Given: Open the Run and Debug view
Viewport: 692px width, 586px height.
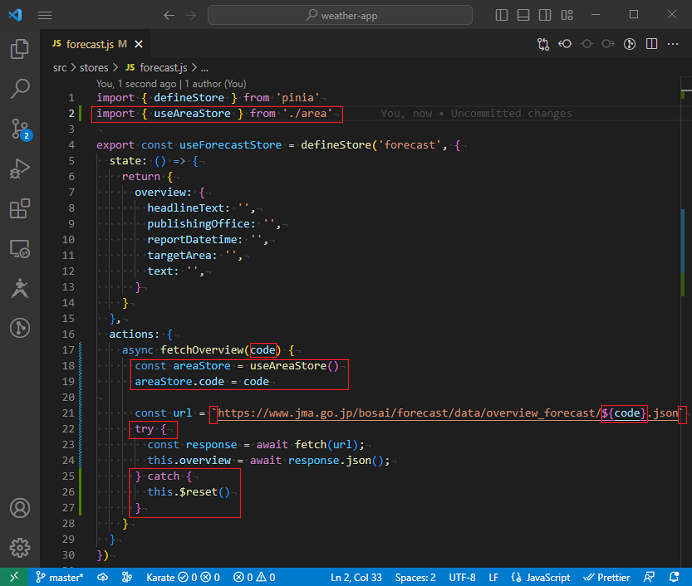Looking at the screenshot, I should click(x=20, y=169).
